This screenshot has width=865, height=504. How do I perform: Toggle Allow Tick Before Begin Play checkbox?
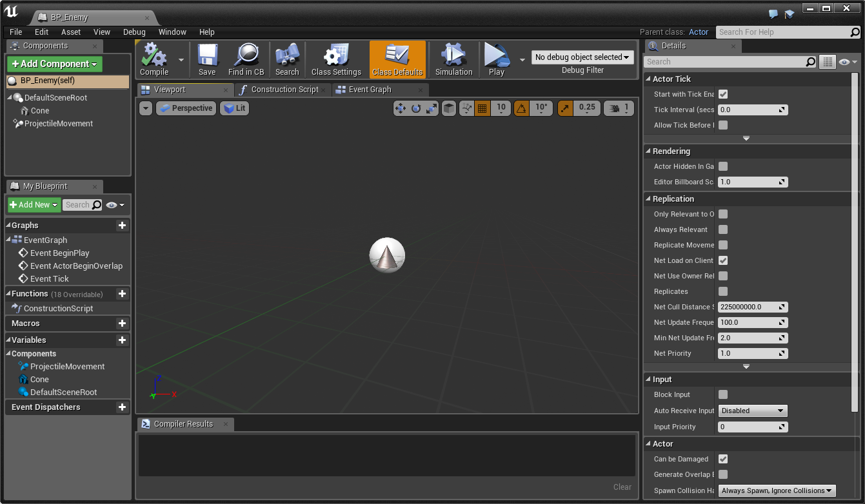pos(723,125)
